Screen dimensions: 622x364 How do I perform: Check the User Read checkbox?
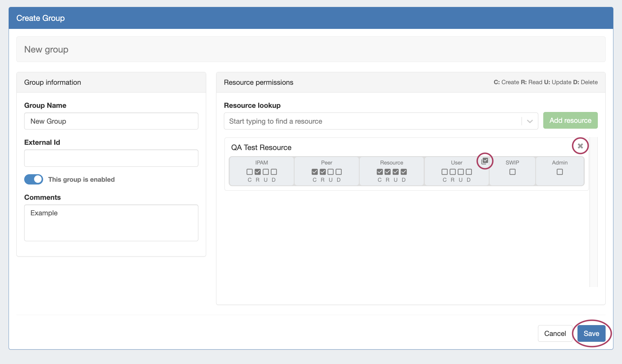[x=453, y=172]
